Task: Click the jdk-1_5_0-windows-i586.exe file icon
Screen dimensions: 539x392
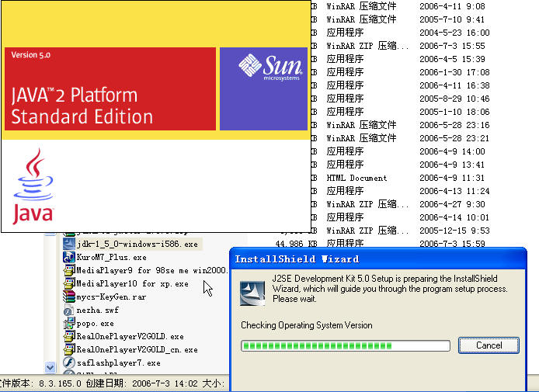Action: [x=69, y=244]
